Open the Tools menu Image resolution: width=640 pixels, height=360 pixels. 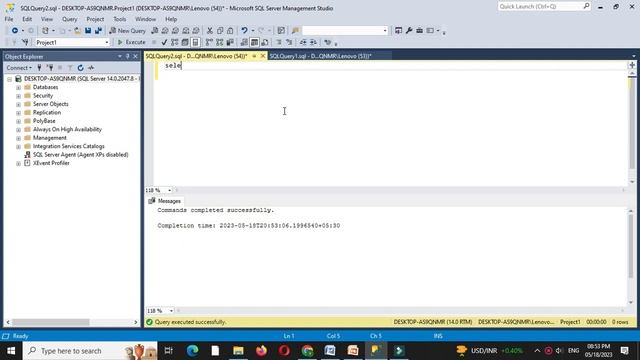(x=120, y=19)
